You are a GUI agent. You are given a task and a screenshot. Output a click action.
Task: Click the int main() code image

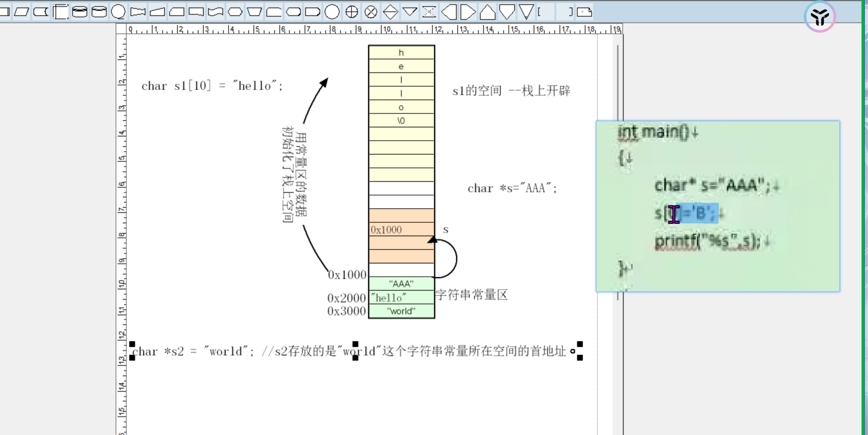(x=718, y=206)
